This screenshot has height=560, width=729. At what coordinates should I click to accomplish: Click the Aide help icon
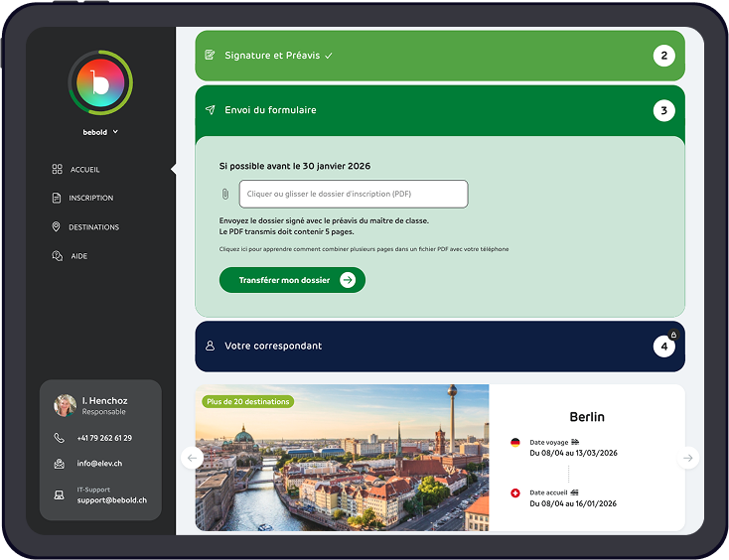(57, 256)
